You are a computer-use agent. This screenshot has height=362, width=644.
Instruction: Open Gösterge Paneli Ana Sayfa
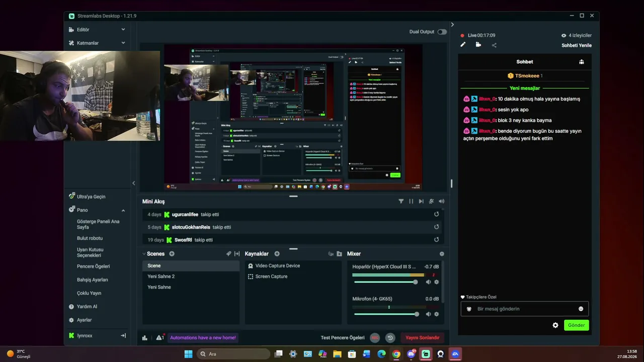coord(98,224)
